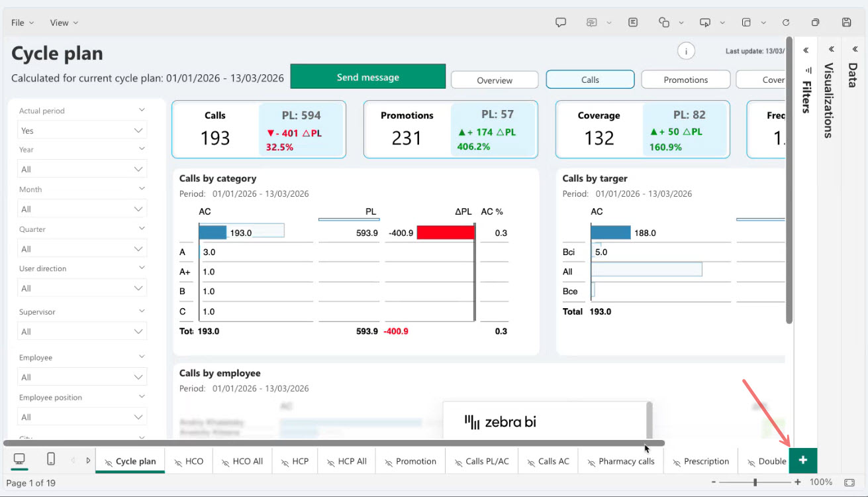Click the Promotions navigation button
The width and height of the screenshot is (868, 497).
click(x=685, y=80)
